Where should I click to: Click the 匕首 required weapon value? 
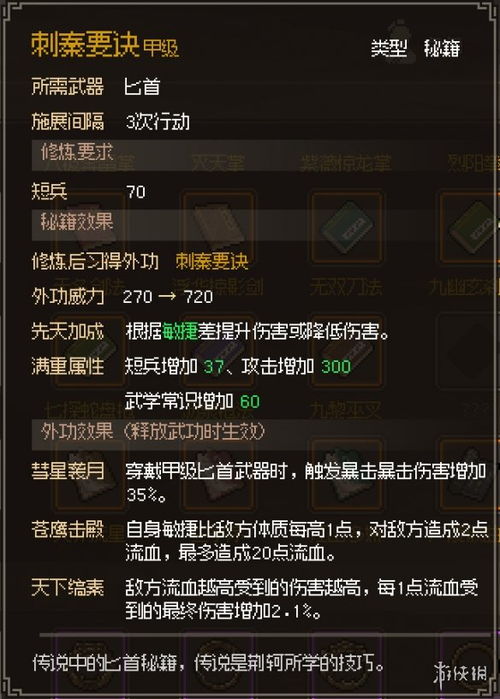(142, 86)
